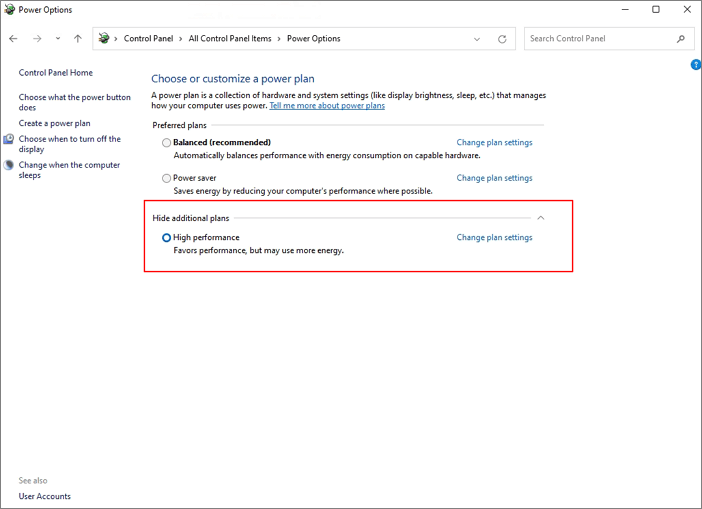Screen dimensions: 702x509
Task: Click the Back navigation arrow
Action: click(13, 39)
